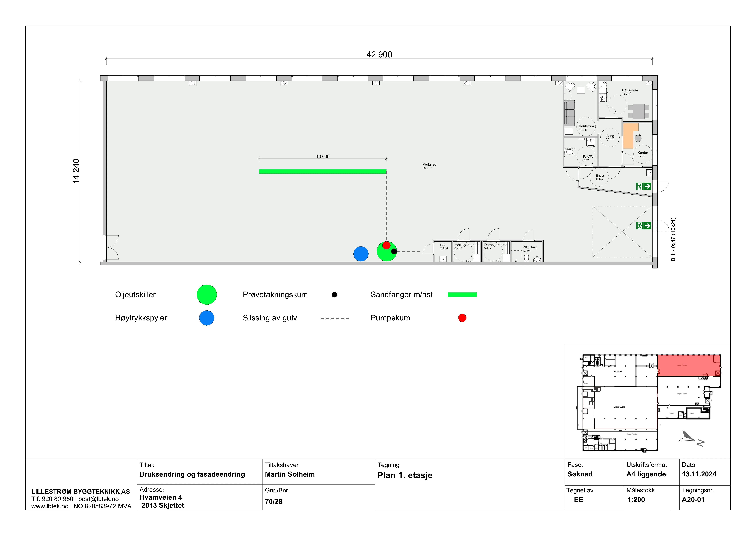Click the Damegarderobe room label
This screenshot has height=535, width=756.
pos(497,246)
